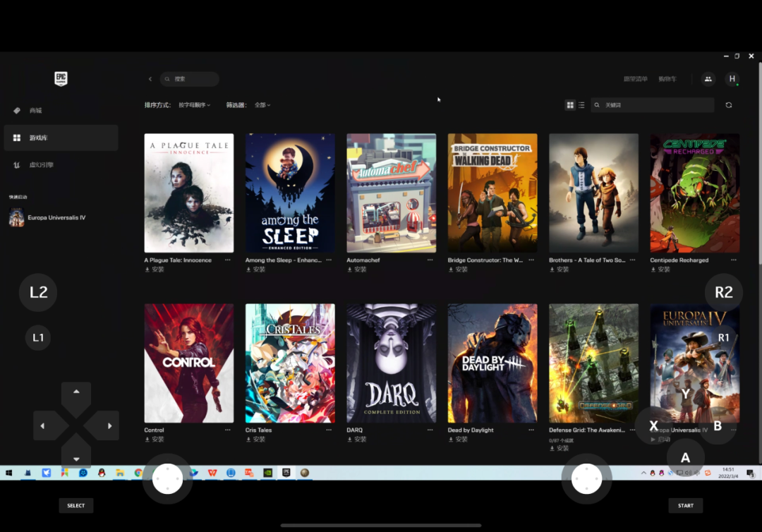Select the Control cover art
Viewport: 762px width, 532px height.
tap(189, 363)
